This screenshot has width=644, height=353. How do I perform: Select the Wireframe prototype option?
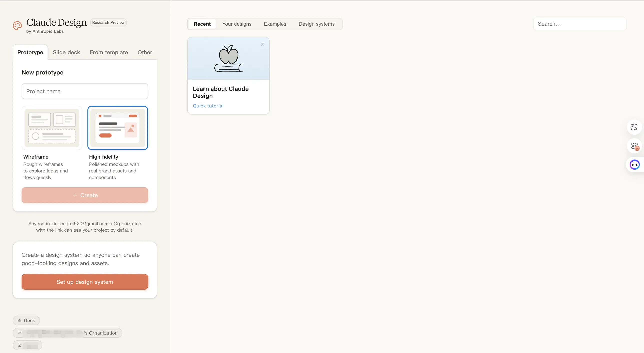click(52, 128)
